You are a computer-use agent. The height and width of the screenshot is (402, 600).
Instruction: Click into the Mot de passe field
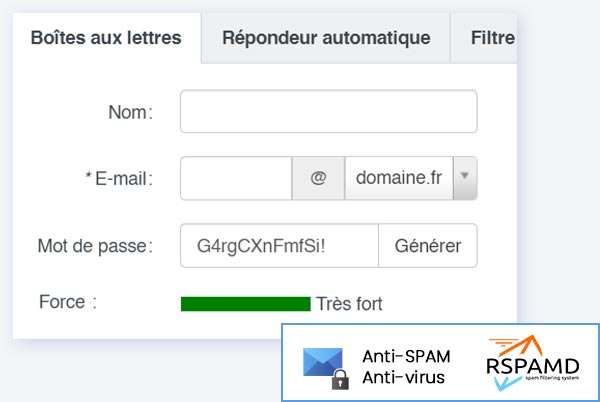pyautogui.click(x=279, y=245)
